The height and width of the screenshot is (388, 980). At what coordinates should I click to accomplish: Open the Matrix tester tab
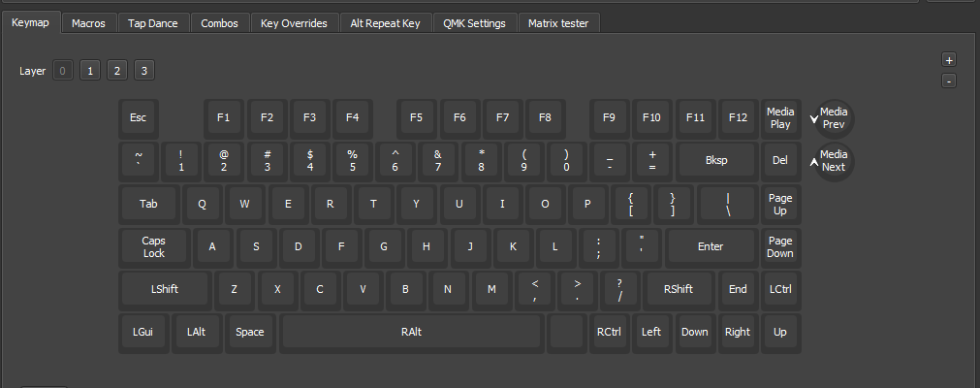click(x=559, y=23)
